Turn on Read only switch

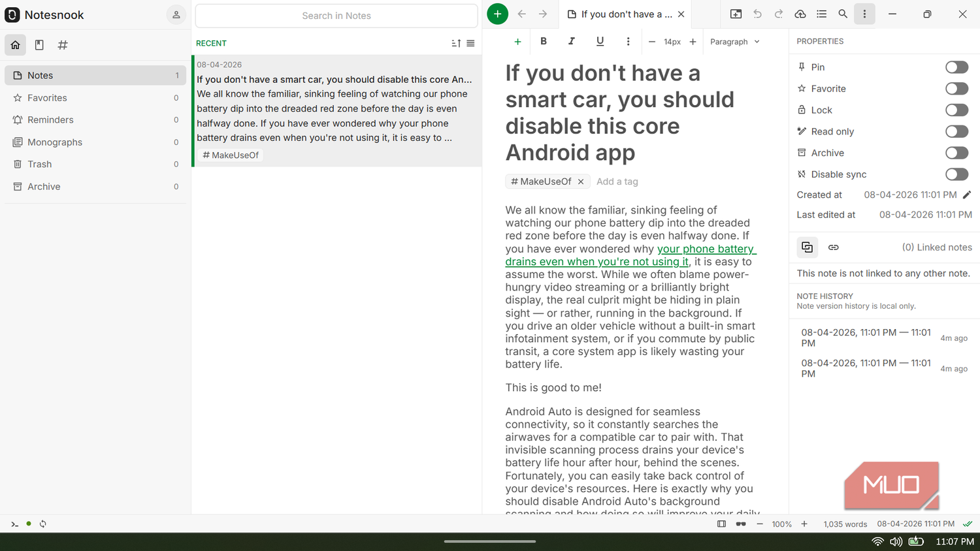pos(956,132)
